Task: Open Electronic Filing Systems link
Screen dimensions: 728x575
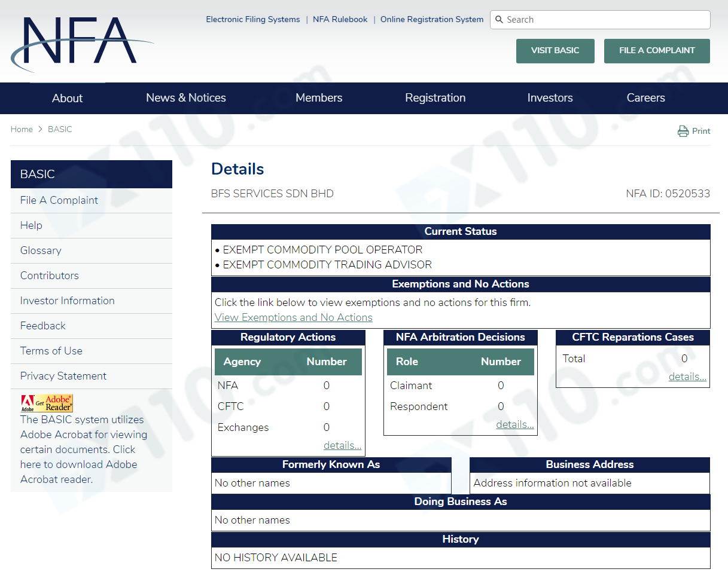Action: [x=253, y=20]
